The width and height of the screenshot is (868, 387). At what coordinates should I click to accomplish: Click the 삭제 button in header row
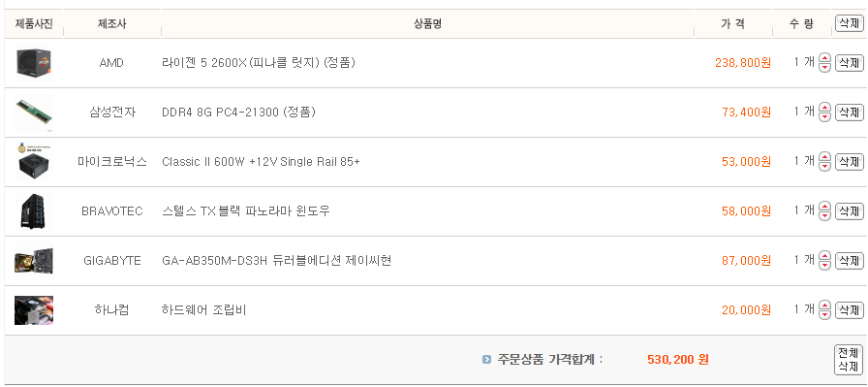coord(850,23)
